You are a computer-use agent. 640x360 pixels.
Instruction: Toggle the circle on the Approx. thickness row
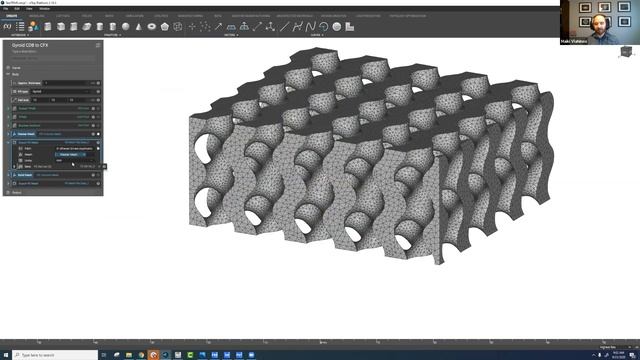[98, 83]
